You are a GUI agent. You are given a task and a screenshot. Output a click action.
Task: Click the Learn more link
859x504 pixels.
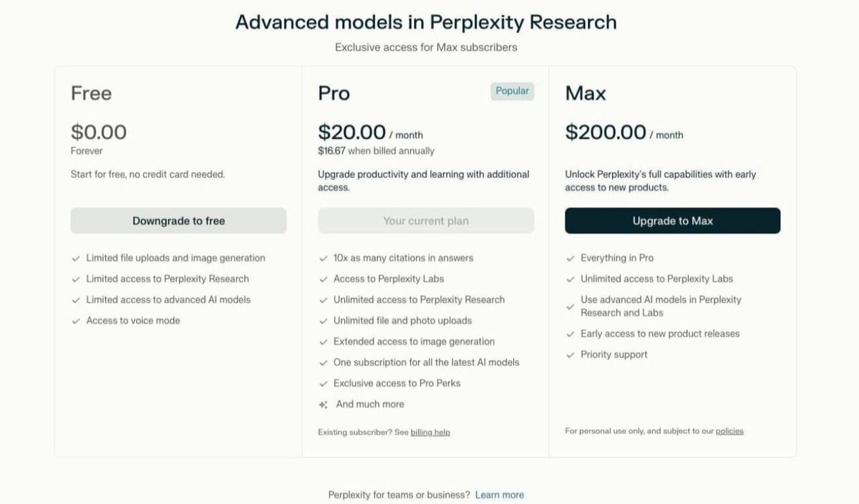click(x=500, y=495)
